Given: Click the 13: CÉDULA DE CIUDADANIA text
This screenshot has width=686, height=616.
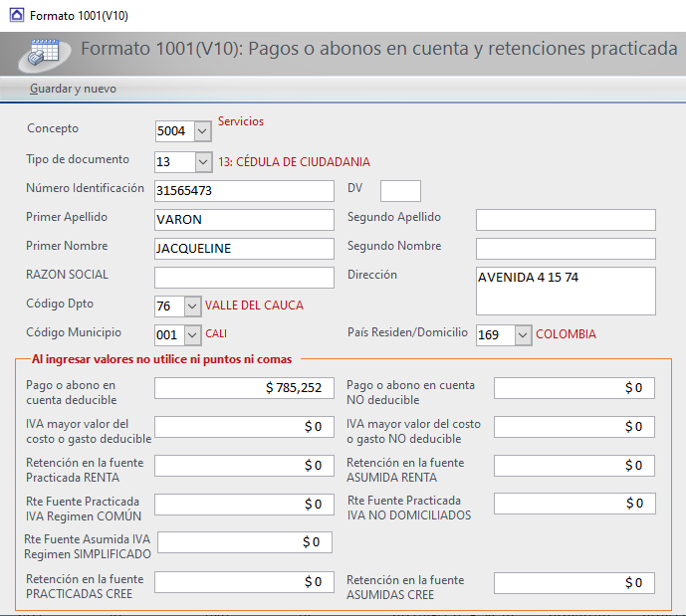Looking at the screenshot, I should pos(294,162).
